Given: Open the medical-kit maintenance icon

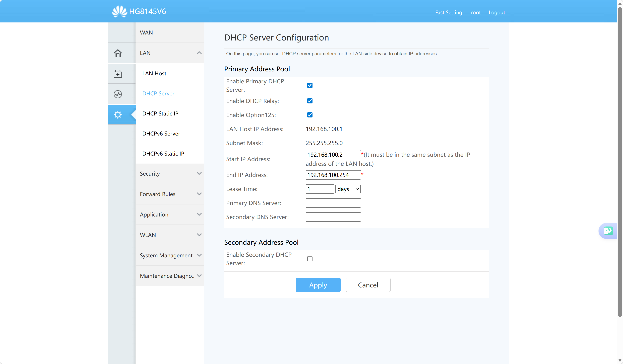Looking at the screenshot, I should (118, 74).
